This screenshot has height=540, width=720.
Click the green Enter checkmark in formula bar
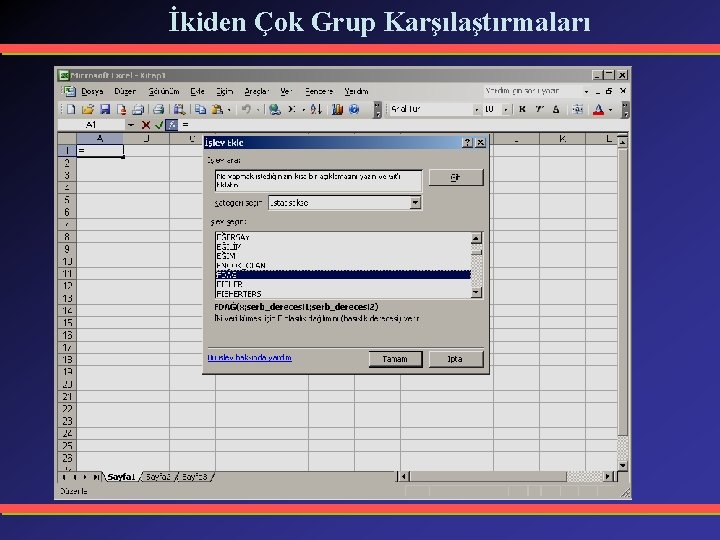(x=159, y=125)
